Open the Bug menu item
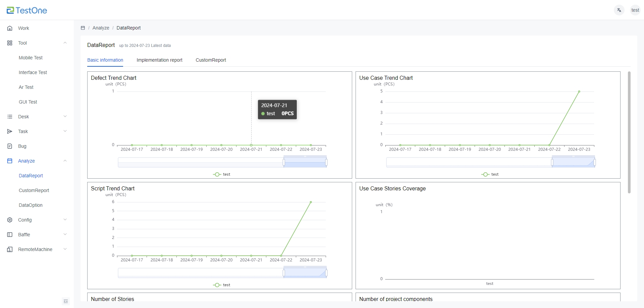Viewport: 644px width, 308px height. pyautogui.click(x=37, y=146)
